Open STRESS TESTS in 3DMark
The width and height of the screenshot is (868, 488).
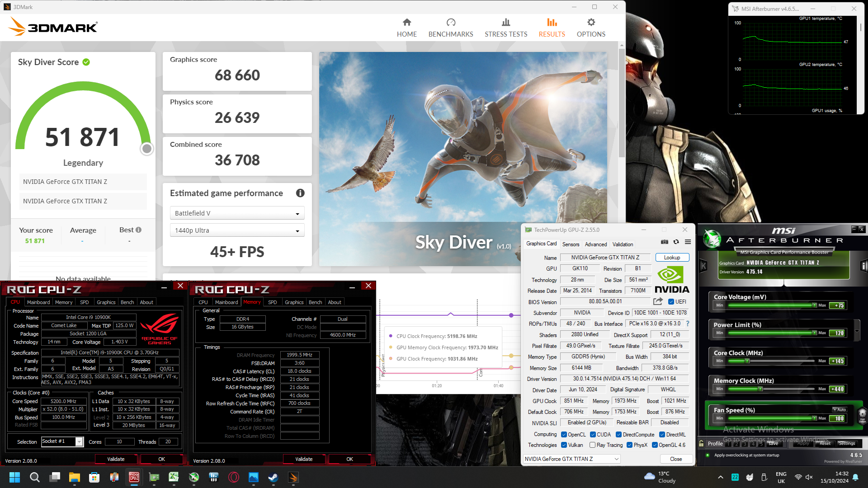(506, 28)
